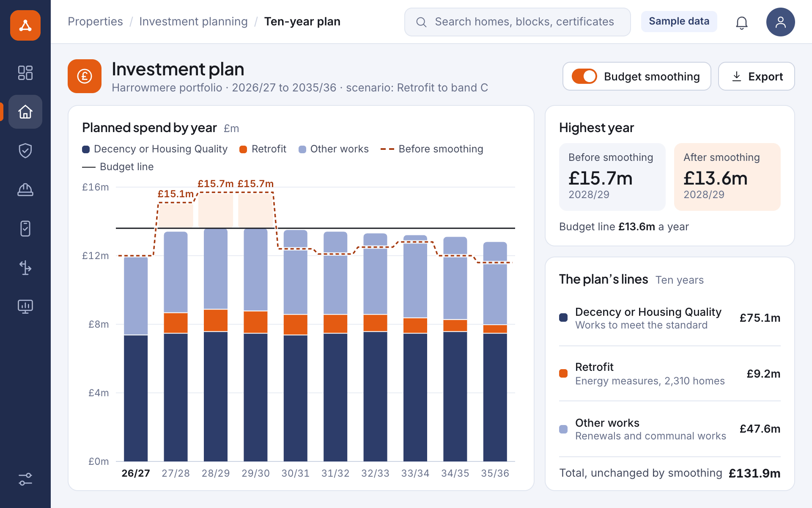The height and width of the screenshot is (508, 812).
Task: Click the orange app logo
Action: [25, 25]
